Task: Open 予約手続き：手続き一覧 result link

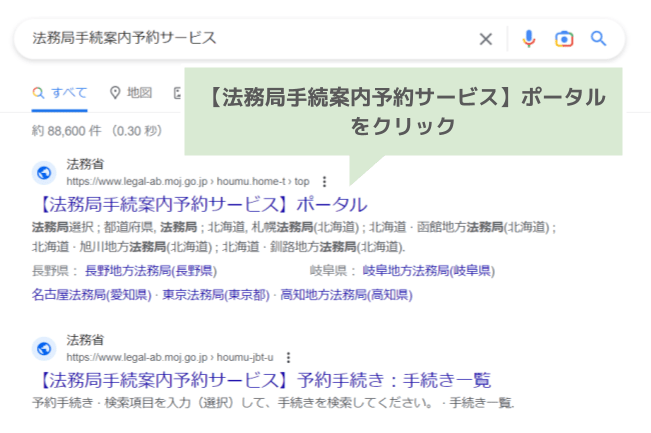Action: [x=262, y=380]
